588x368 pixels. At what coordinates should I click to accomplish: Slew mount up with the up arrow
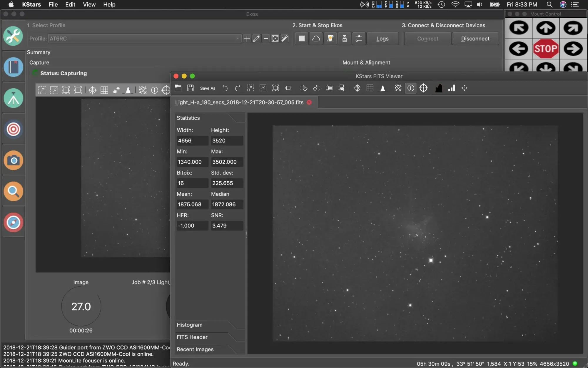[546, 28]
